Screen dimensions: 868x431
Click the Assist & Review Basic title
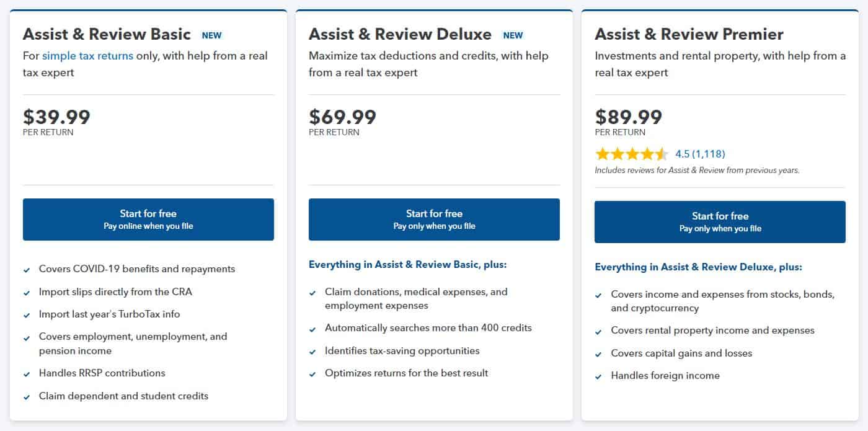(107, 34)
